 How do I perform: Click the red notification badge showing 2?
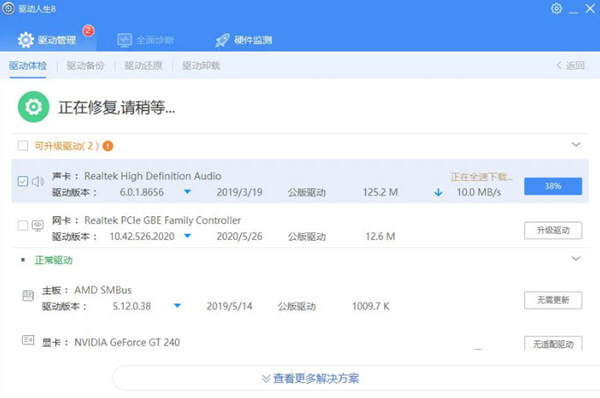click(88, 30)
